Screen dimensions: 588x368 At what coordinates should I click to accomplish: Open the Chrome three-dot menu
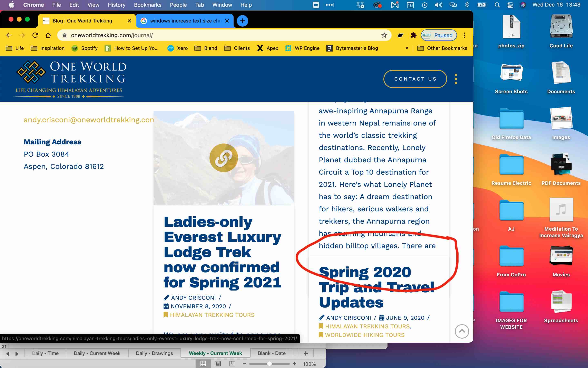(x=464, y=35)
